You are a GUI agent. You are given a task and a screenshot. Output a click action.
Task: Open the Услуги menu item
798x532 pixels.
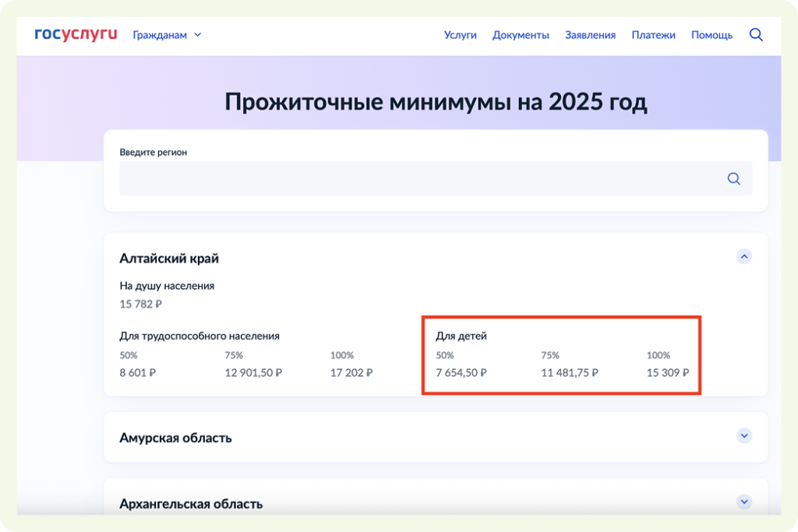[460, 35]
